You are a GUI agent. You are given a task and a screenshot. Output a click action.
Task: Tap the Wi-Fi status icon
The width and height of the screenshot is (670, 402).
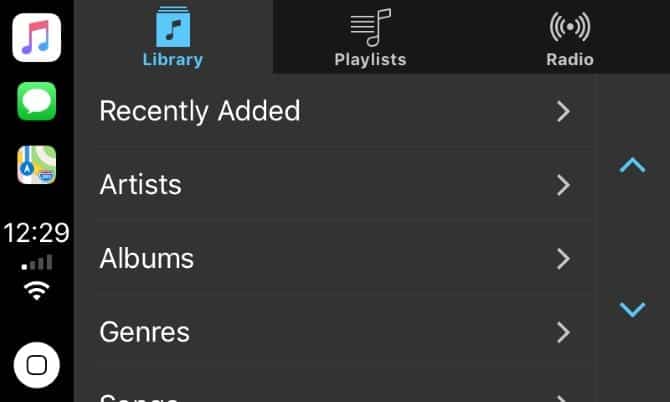pyautogui.click(x=37, y=290)
